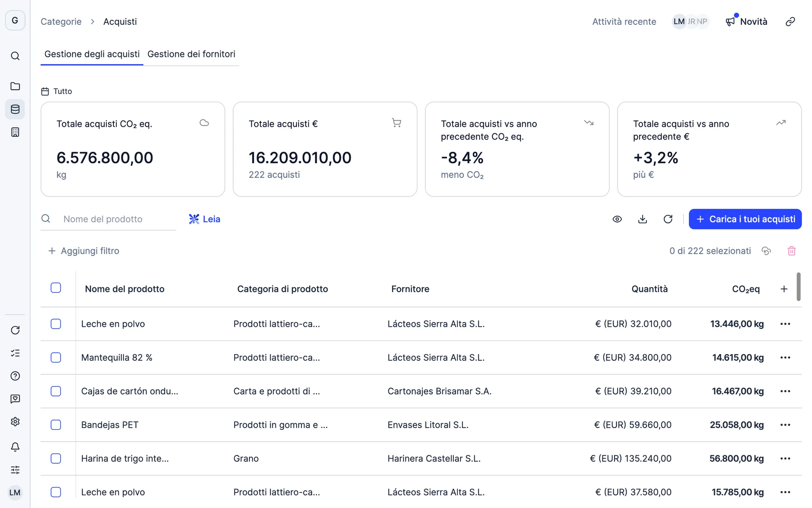The height and width of the screenshot is (508, 812).
Task: Open the checklist icon in the sidebar
Action: pos(15,353)
